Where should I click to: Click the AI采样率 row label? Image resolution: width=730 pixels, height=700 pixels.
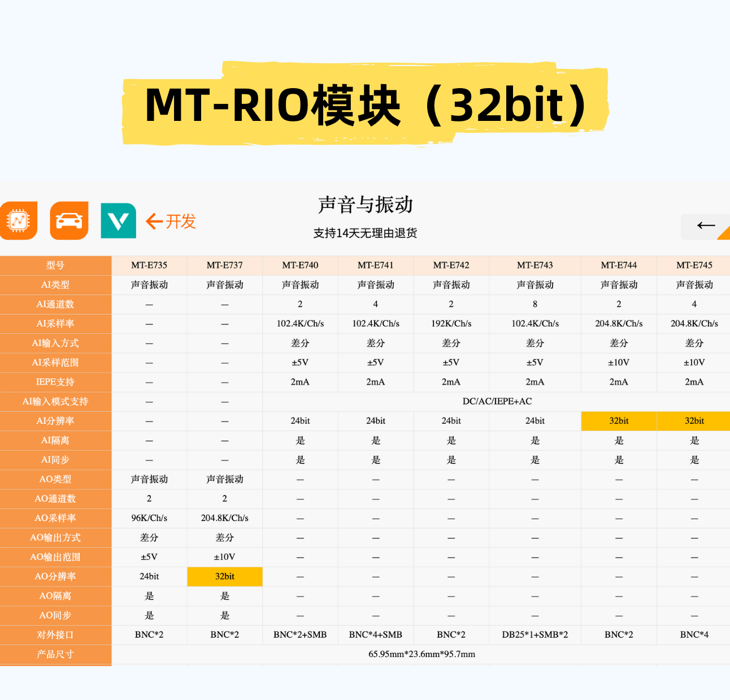(55, 324)
